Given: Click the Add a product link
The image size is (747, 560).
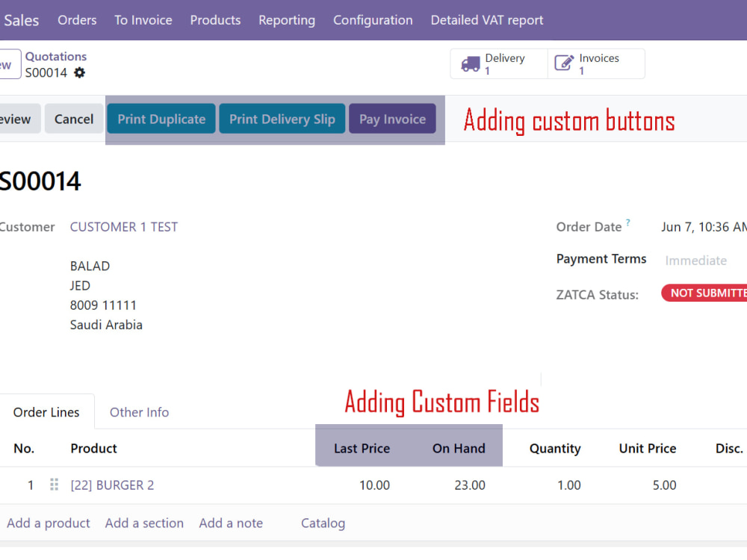Looking at the screenshot, I should (x=48, y=523).
